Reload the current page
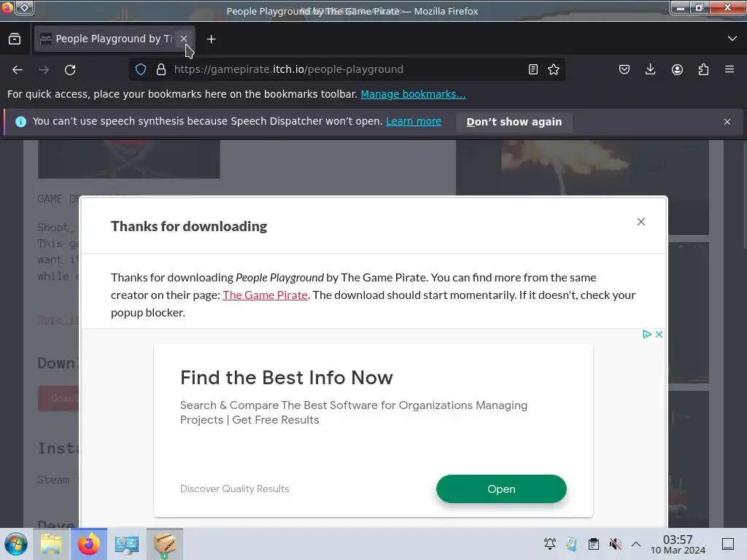Screen dimensions: 747x560 pos(70,69)
